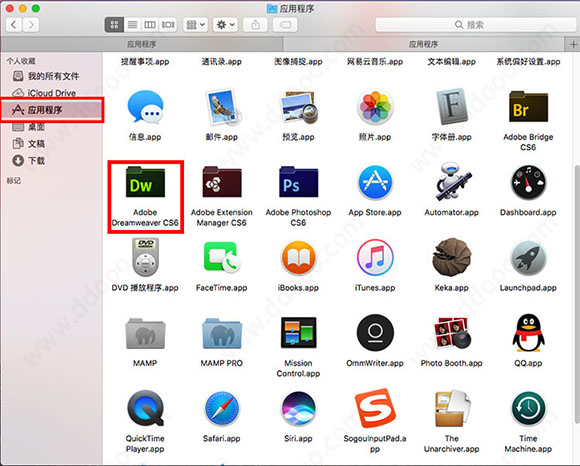Screen dimensions: 580x466
Task: Switch to cover flow view
Action: point(168,25)
